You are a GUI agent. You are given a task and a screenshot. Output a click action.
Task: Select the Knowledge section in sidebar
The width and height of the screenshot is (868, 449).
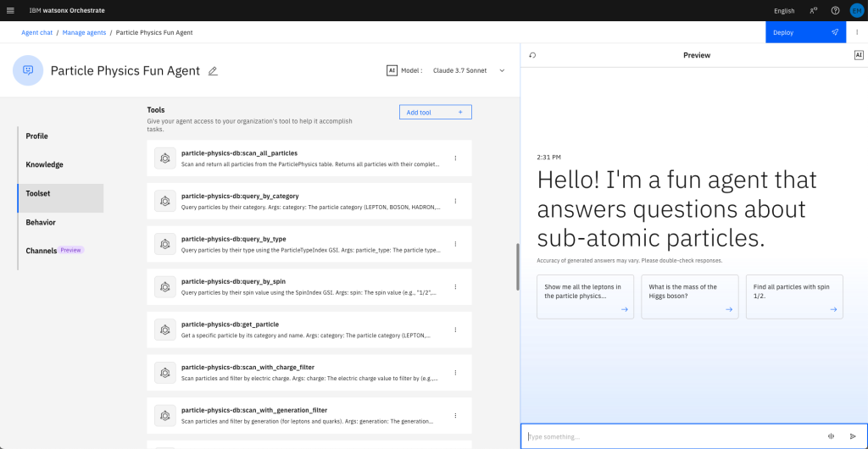(44, 164)
